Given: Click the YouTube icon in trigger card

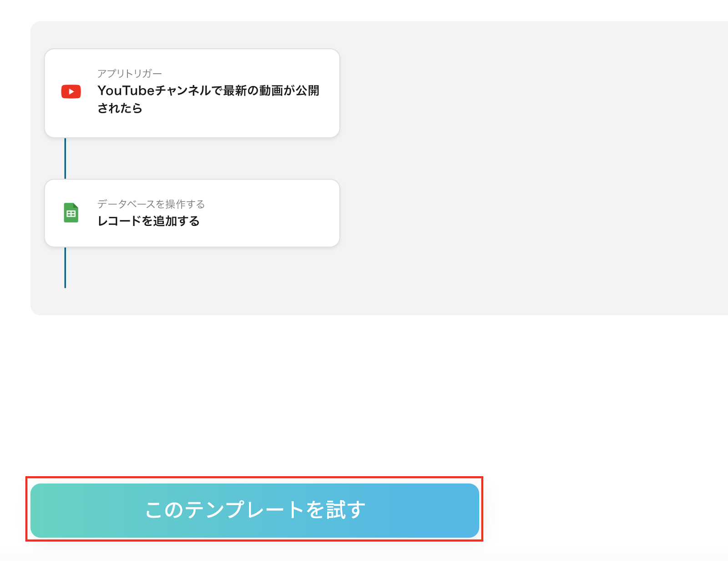Looking at the screenshot, I should tap(71, 92).
